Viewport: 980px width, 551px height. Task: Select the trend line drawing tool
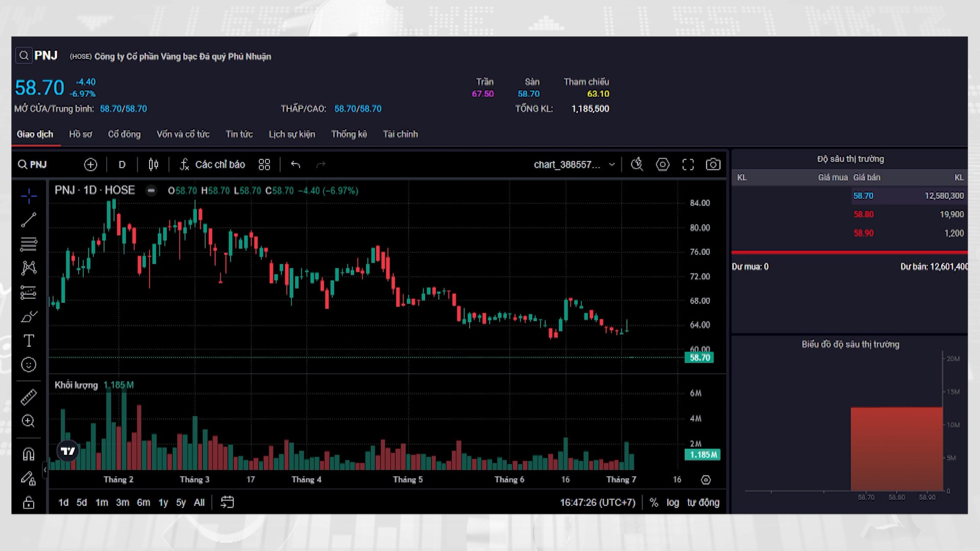coord(29,220)
